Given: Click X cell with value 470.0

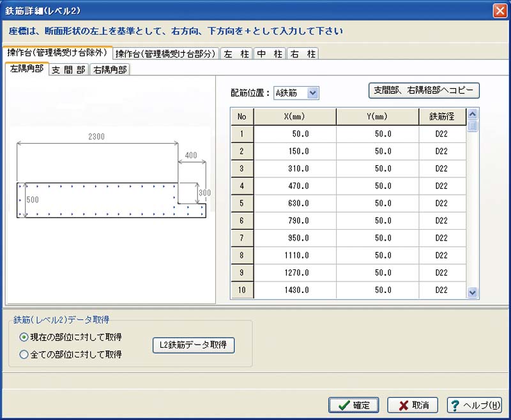Looking at the screenshot, I should click(295, 186).
